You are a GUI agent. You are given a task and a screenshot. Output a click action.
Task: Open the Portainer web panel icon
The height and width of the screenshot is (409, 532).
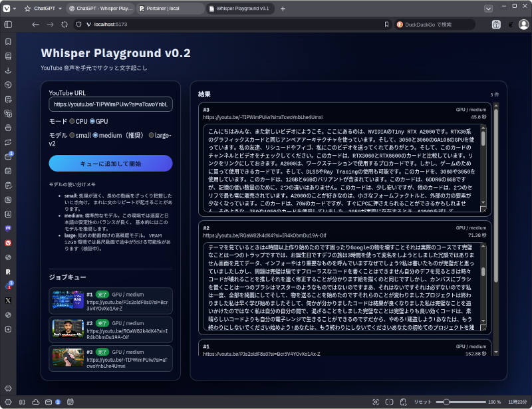click(x=8, y=271)
